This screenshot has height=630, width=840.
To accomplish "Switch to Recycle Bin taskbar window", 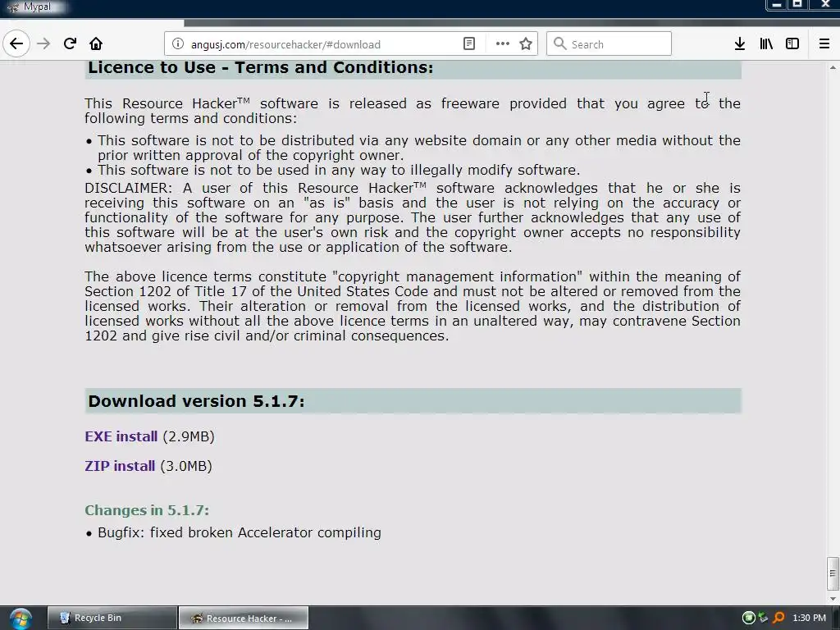I will pyautogui.click(x=112, y=619).
